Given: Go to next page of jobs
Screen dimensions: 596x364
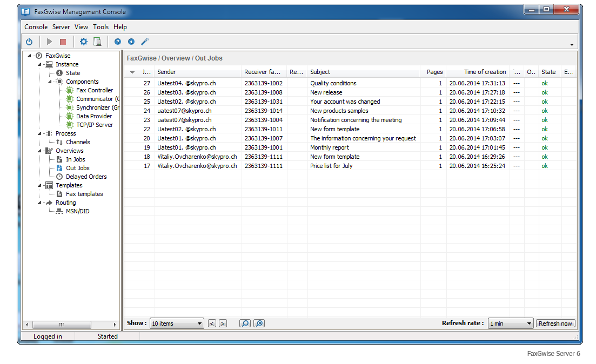Looking at the screenshot, I should 223,323.
